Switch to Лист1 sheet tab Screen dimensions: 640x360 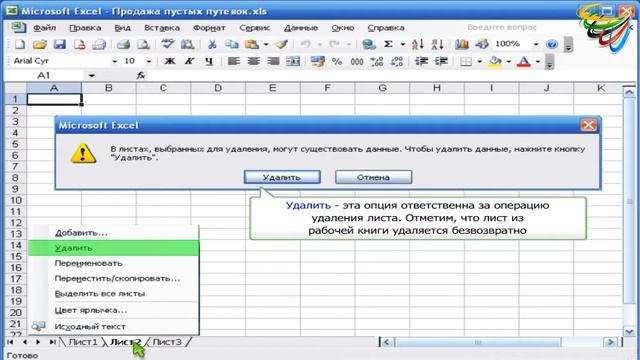coord(83,342)
